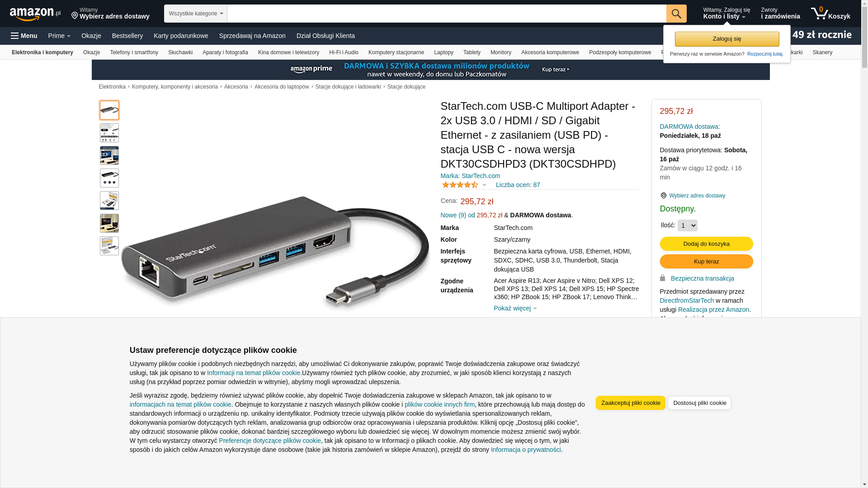Click the Zaakceptuj pliki cookie button

click(x=631, y=403)
